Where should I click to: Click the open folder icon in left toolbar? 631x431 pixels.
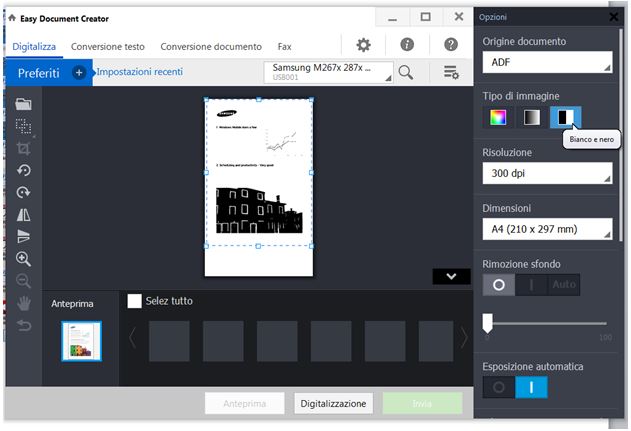tap(23, 104)
